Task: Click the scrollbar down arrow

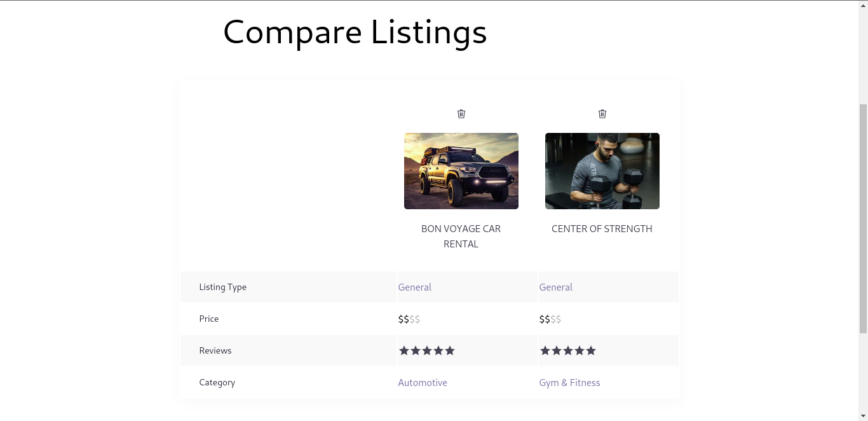Action: [x=863, y=416]
